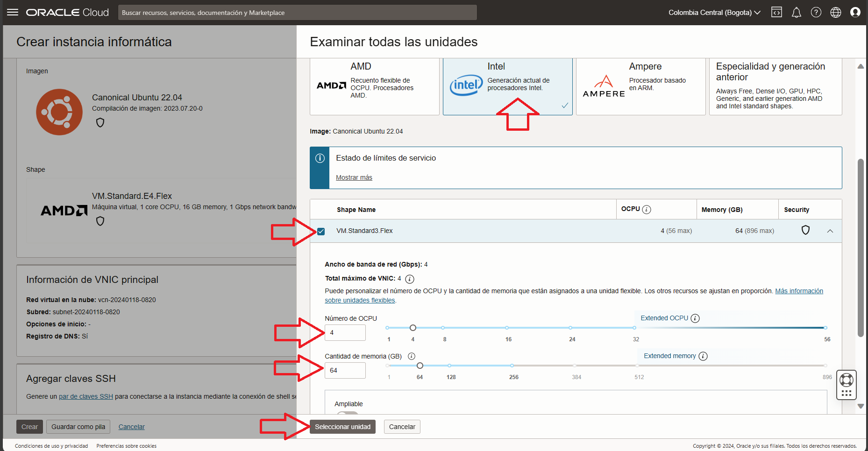
Task: Select the AMD processor card
Action: pyautogui.click(x=375, y=86)
